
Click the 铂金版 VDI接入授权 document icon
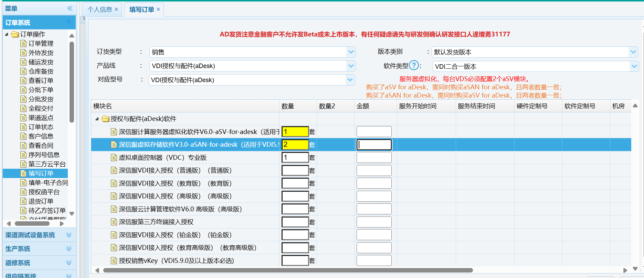tap(114, 235)
